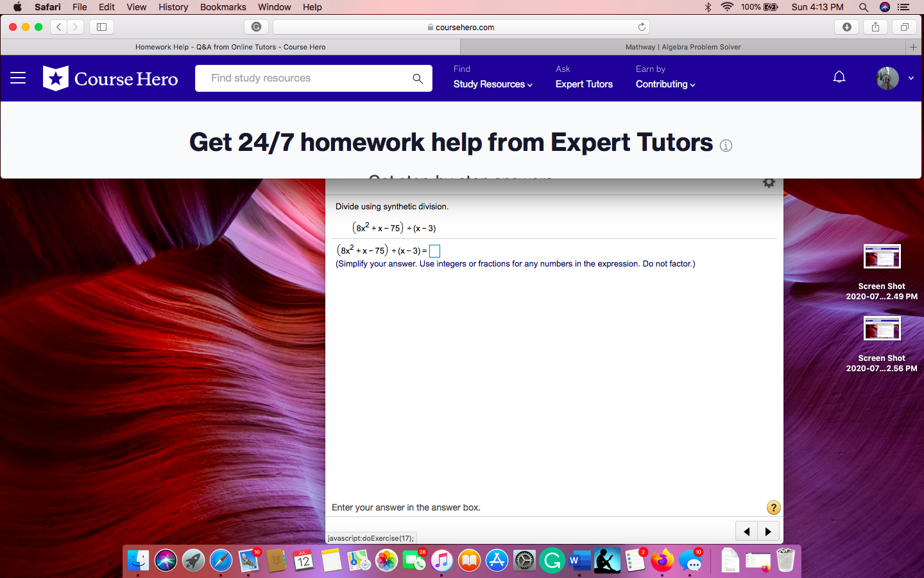This screenshot has height=578, width=924.
Task: Select Ask Expert Tutors
Action: tap(584, 84)
